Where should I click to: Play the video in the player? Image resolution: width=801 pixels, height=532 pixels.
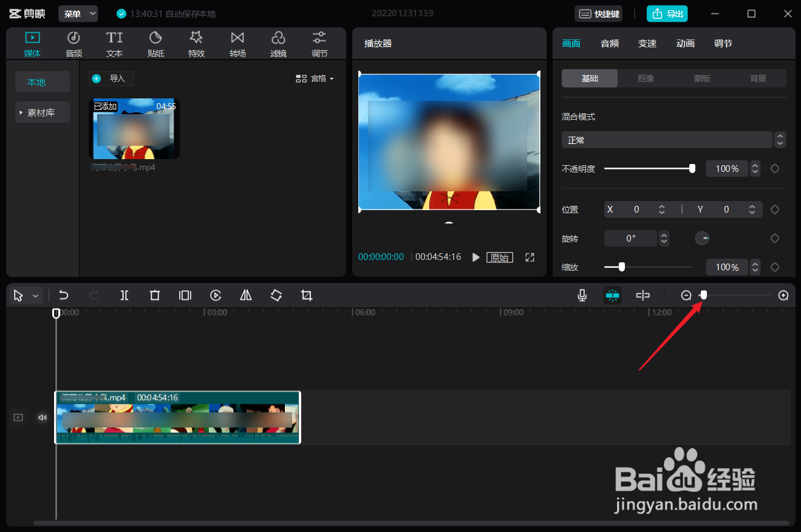tap(475, 257)
